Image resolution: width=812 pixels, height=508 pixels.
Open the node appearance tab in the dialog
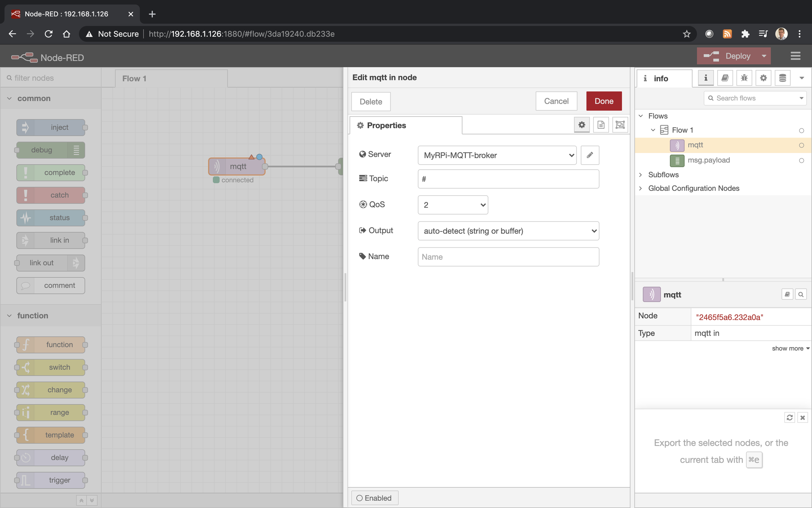pos(620,125)
